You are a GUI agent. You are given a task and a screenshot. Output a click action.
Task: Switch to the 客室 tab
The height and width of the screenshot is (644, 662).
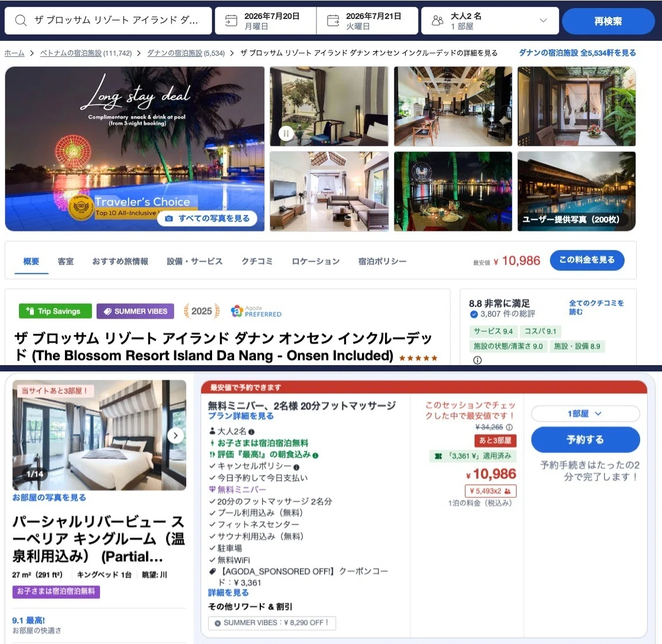coord(66,262)
